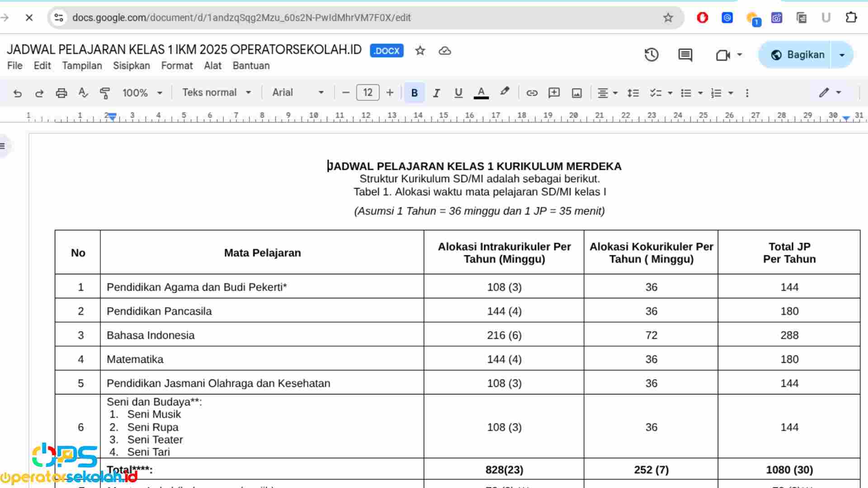868x488 pixels.
Task: View site information icon in address bar
Action: tap(59, 18)
